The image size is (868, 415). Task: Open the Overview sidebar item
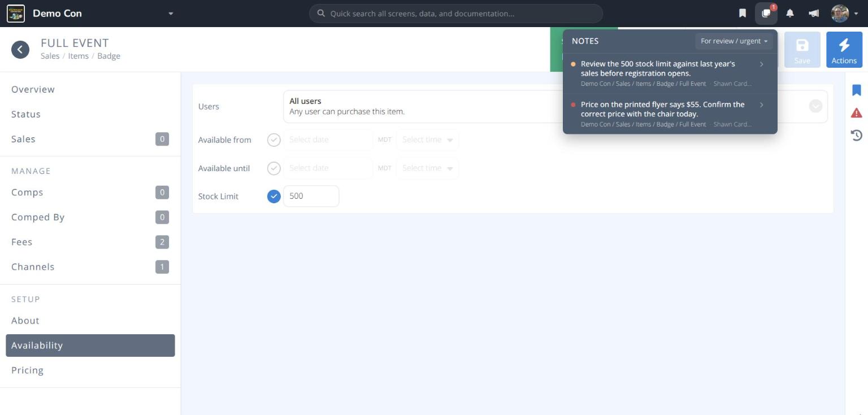(90, 89)
